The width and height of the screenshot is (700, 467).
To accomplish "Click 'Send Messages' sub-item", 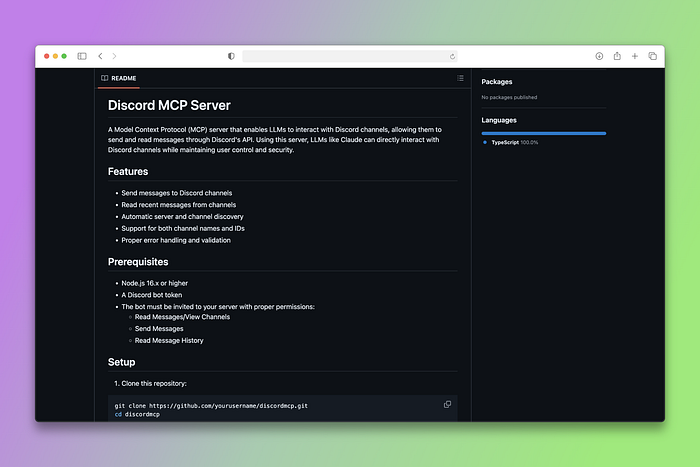I will (x=159, y=329).
